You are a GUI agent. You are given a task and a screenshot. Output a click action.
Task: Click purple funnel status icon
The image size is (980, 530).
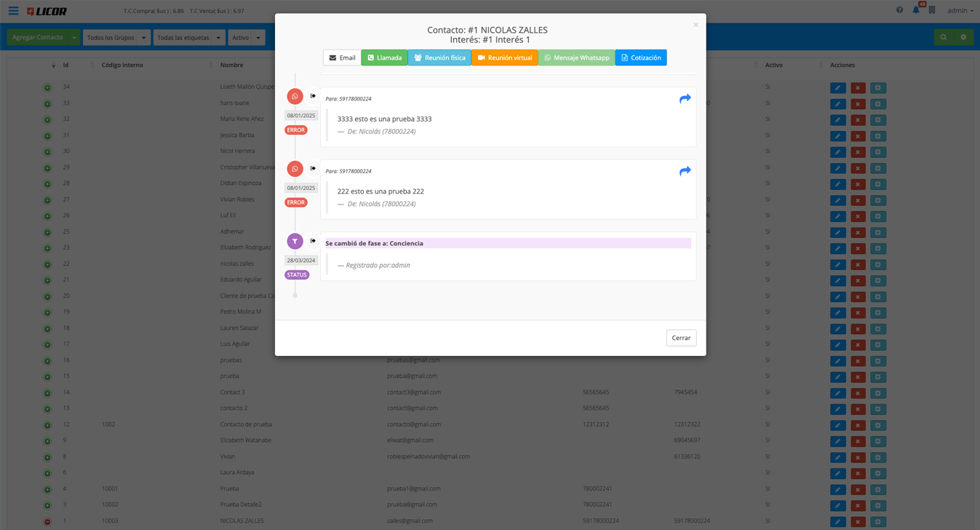click(295, 241)
